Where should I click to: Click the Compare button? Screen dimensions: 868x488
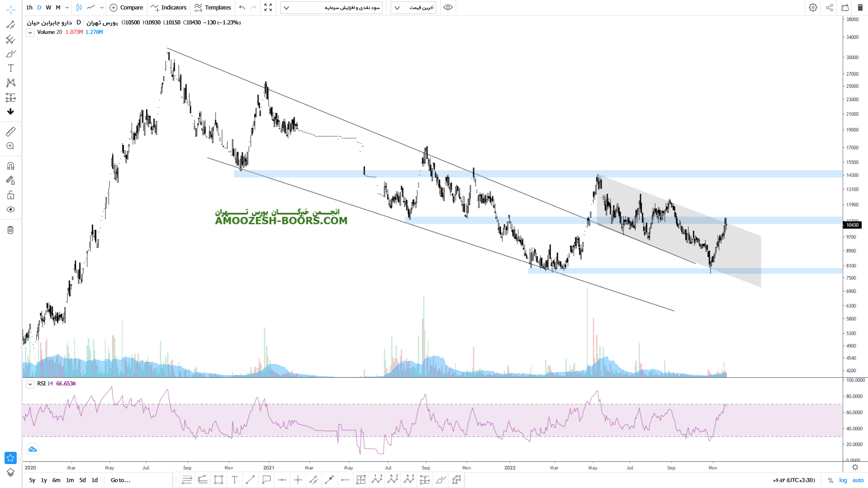[126, 8]
